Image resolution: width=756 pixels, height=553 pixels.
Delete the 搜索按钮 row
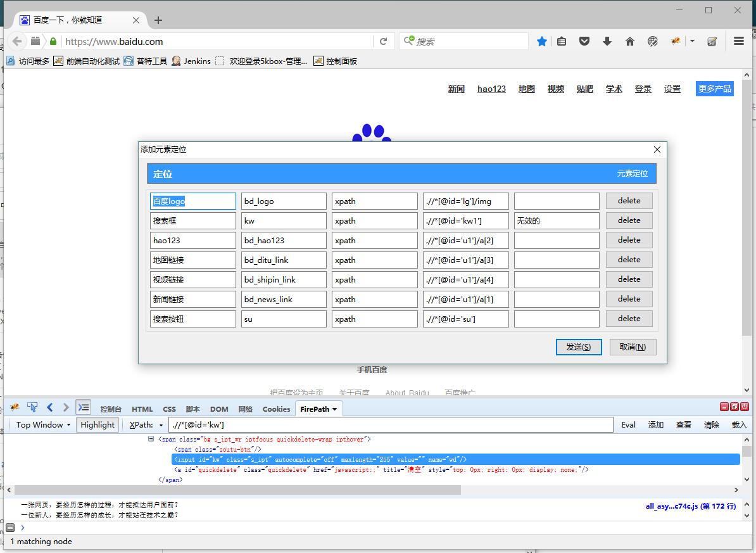[x=629, y=319]
